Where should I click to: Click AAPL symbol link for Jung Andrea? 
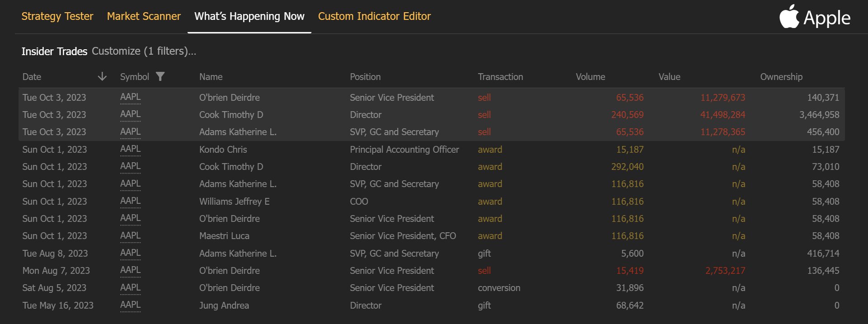point(130,305)
